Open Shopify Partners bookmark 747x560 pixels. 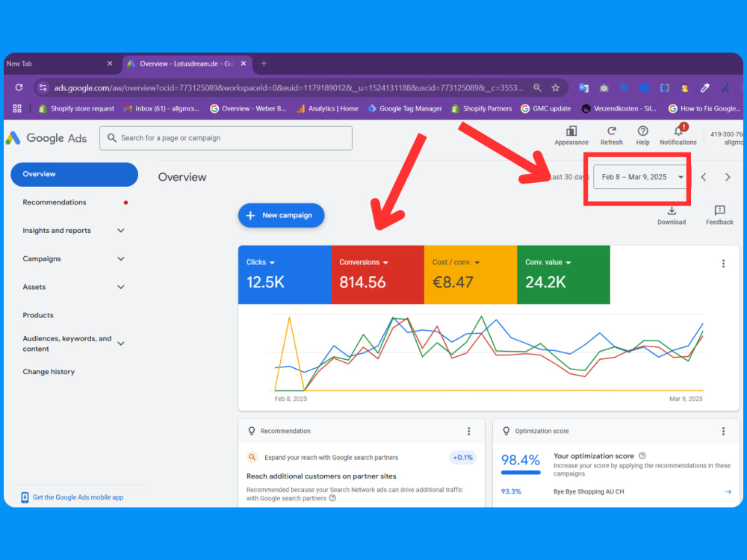pos(482,108)
